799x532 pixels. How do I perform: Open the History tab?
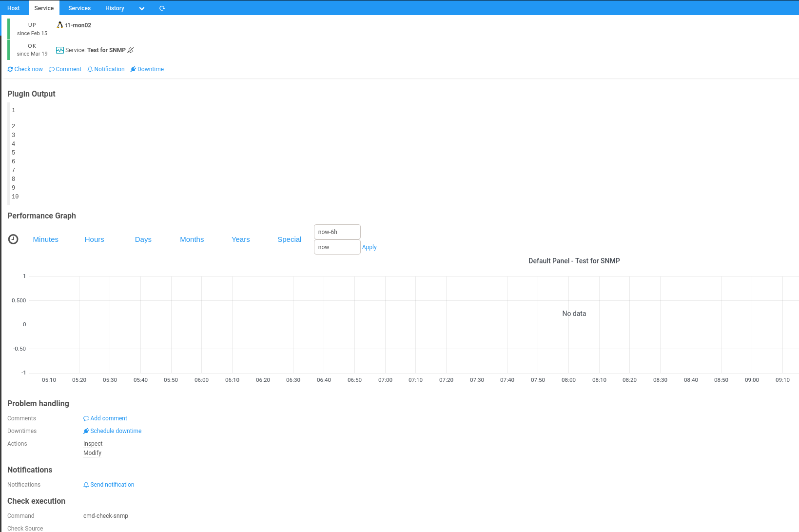[x=115, y=8]
